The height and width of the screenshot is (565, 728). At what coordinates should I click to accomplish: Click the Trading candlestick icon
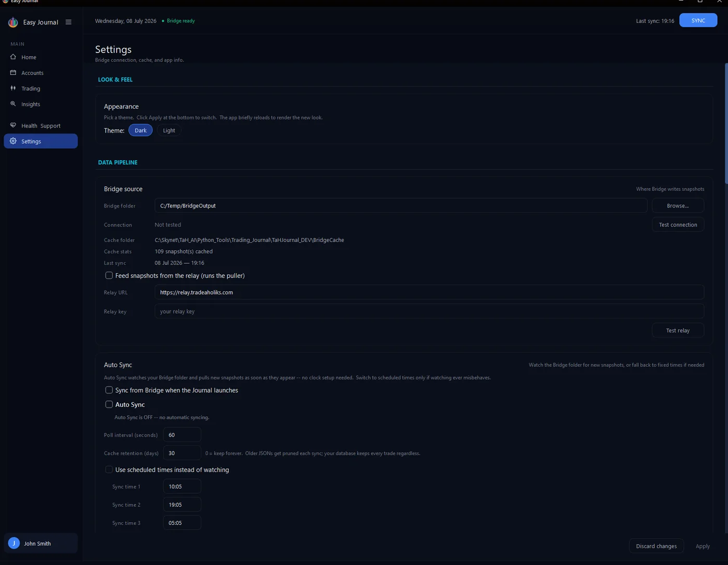tap(13, 88)
